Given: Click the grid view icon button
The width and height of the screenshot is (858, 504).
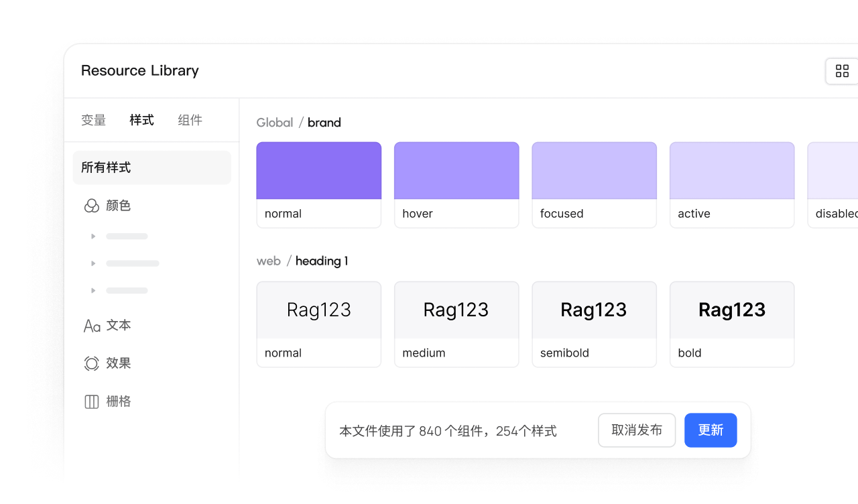Looking at the screenshot, I should (842, 71).
